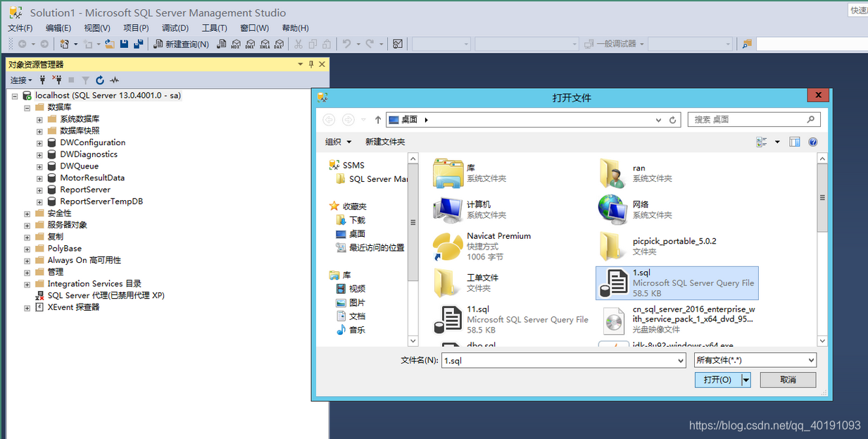Open a new DAX query

[278, 44]
